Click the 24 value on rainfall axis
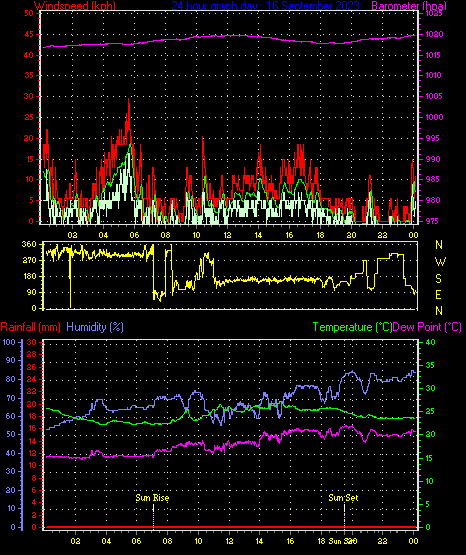The width and height of the screenshot is (466, 555). click(32, 379)
